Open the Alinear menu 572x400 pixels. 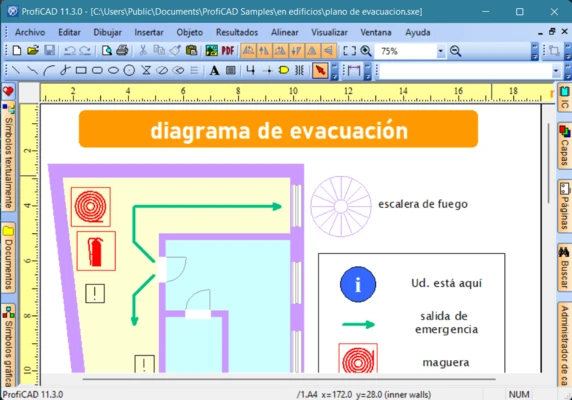[285, 32]
